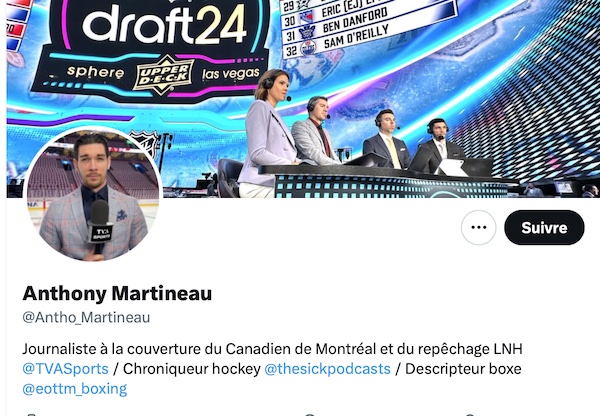Select the @Antho_Martineau handle text
The width and height of the screenshot is (600, 416).
pos(86,317)
